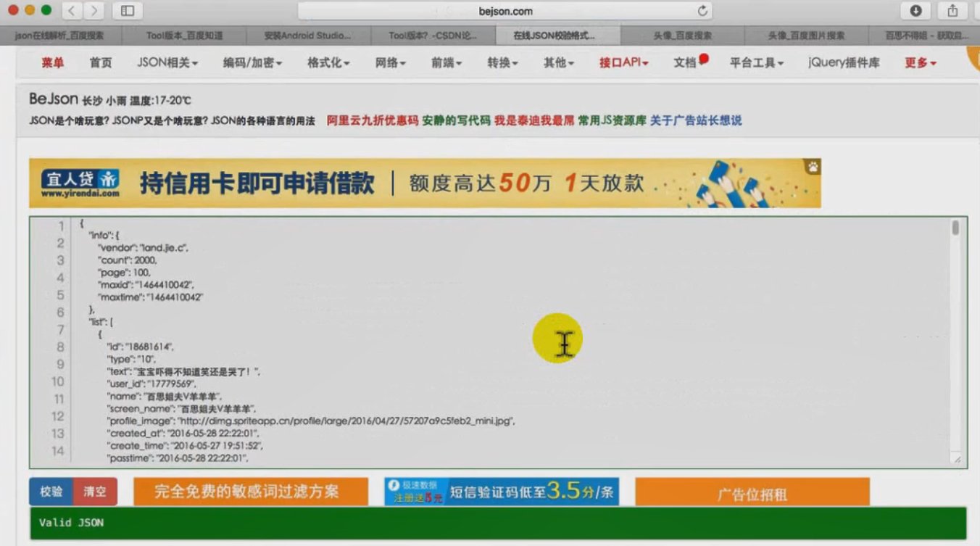
Task: Click the editor resize grip corner
Action: [x=957, y=460]
